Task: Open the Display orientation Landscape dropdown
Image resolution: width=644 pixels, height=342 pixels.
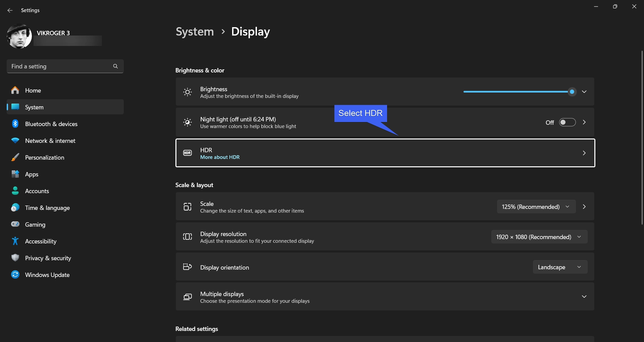Action: [560, 267]
